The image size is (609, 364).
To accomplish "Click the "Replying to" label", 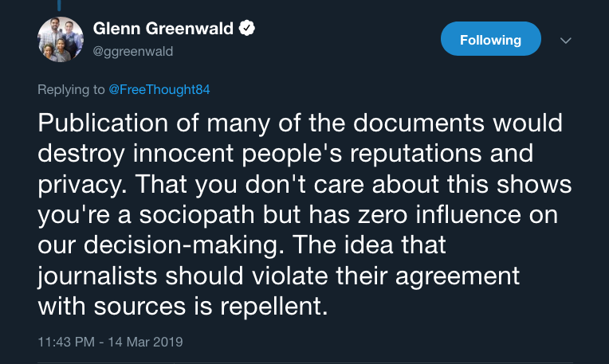I will 72,89.
